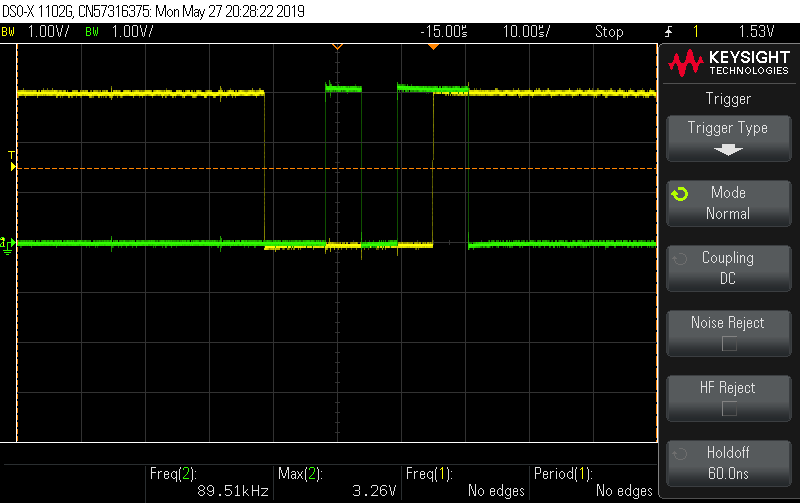The height and width of the screenshot is (503, 800).
Task: Click the Trigger menu title
Action: pyautogui.click(x=728, y=98)
